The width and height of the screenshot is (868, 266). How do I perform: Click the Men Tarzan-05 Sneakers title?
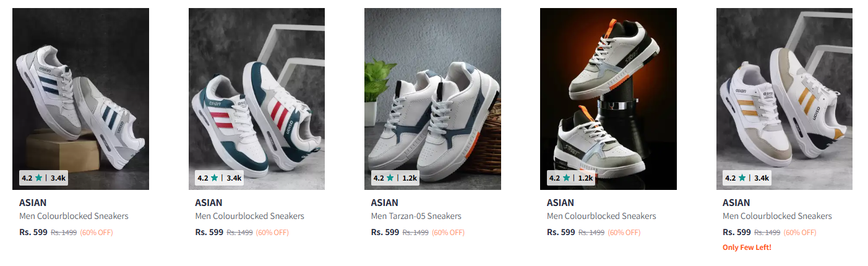click(416, 216)
